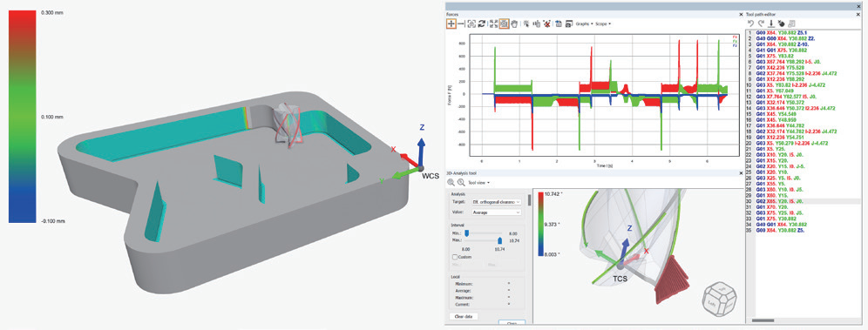Open the Target dropdown in Analysis section
Screen dimensions: 868x330
pos(496,202)
